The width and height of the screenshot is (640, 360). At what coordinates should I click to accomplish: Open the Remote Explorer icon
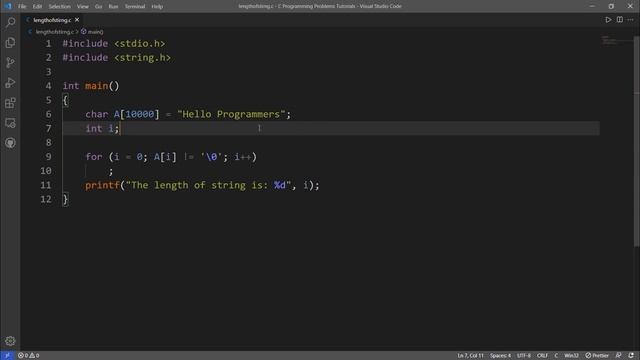point(10,122)
